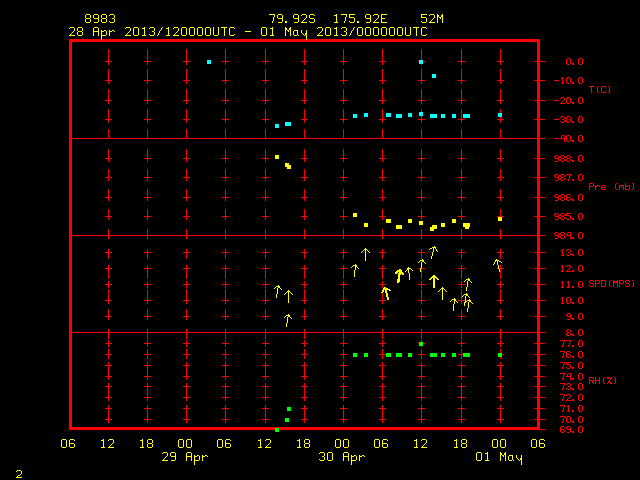Click the 52M elevation text

[432, 19]
